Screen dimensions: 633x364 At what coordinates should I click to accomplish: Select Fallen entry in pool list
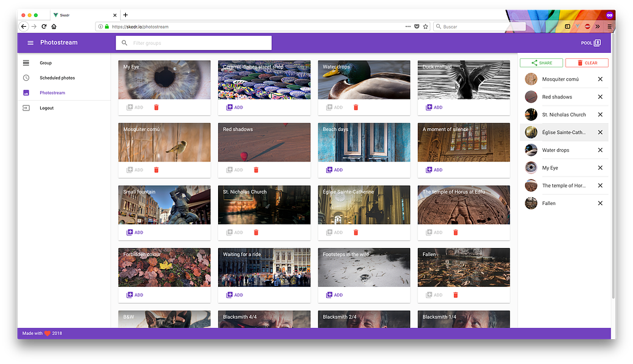[564, 203]
